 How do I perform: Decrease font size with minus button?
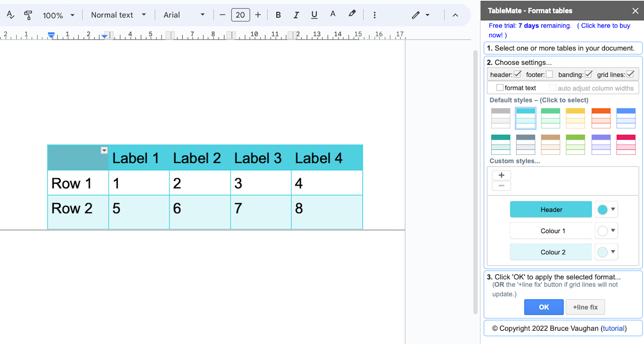coord(222,15)
